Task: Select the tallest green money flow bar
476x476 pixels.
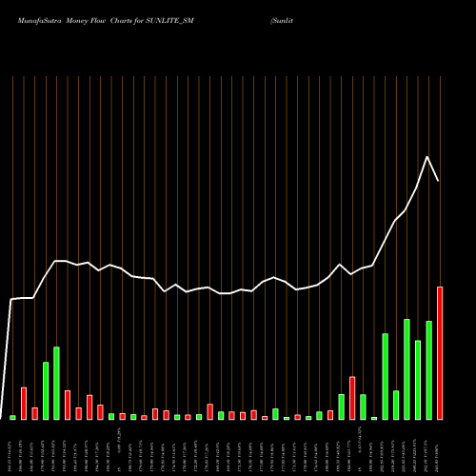Action: tap(407, 369)
